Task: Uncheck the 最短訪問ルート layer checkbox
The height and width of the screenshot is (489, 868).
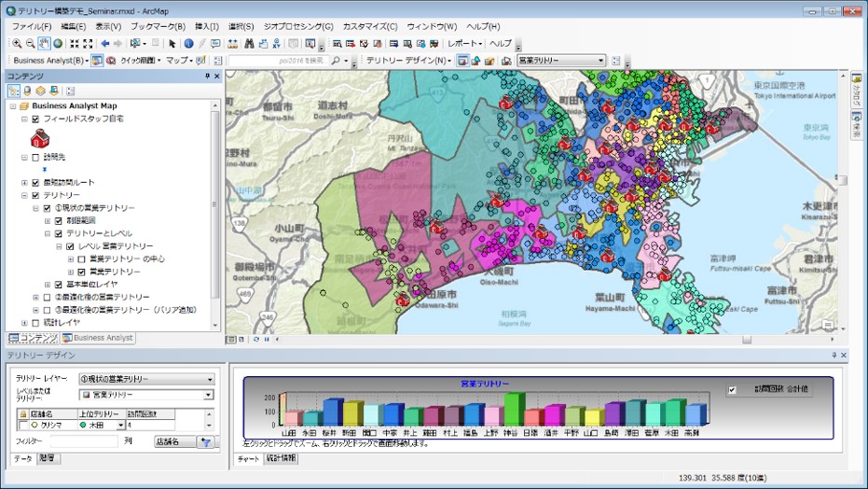Action: pyautogui.click(x=35, y=183)
